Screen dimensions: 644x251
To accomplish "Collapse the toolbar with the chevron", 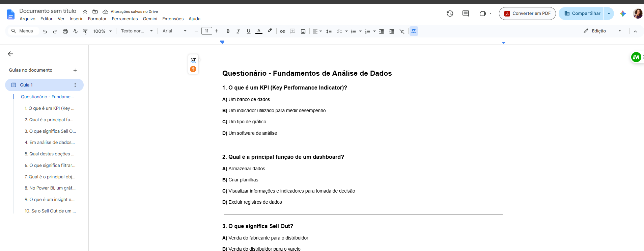I will click(x=635, y=31).
